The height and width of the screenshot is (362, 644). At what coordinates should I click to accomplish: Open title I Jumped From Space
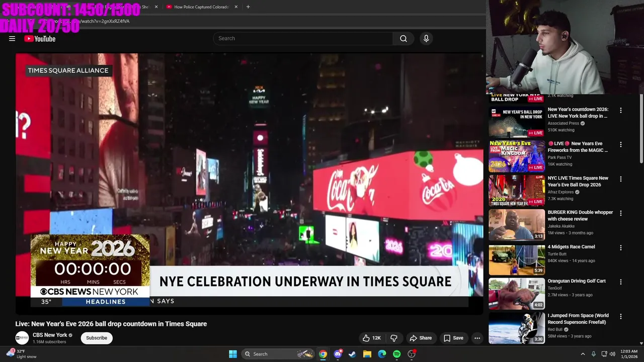(x=578, y=319)
